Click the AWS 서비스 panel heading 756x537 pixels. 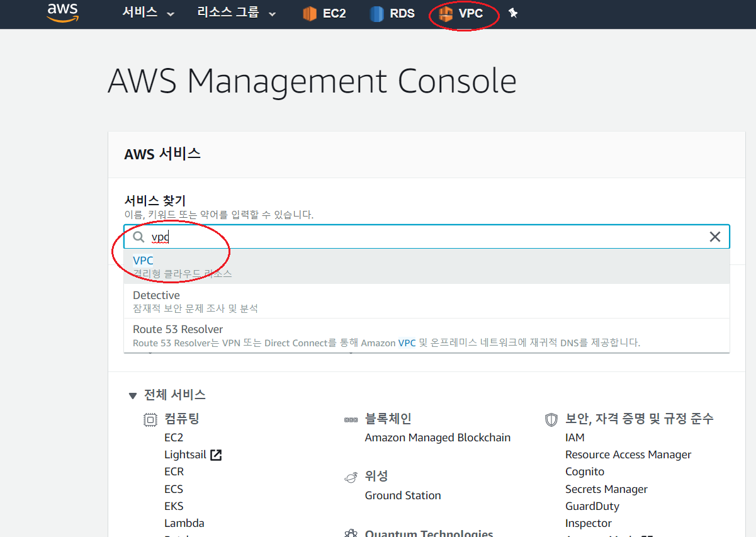coord(162,154)
